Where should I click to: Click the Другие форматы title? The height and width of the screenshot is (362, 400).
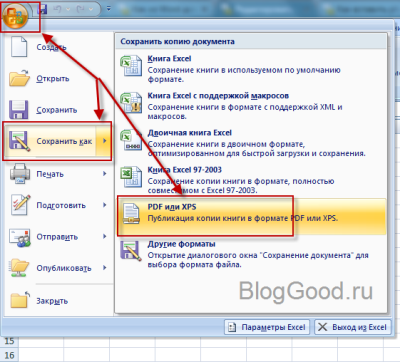coord(181,244)
